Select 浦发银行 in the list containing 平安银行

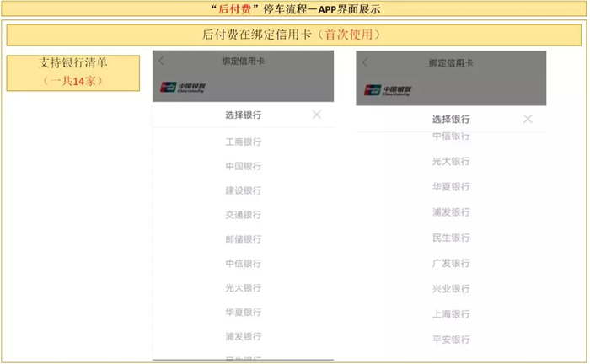pos(451,212)
